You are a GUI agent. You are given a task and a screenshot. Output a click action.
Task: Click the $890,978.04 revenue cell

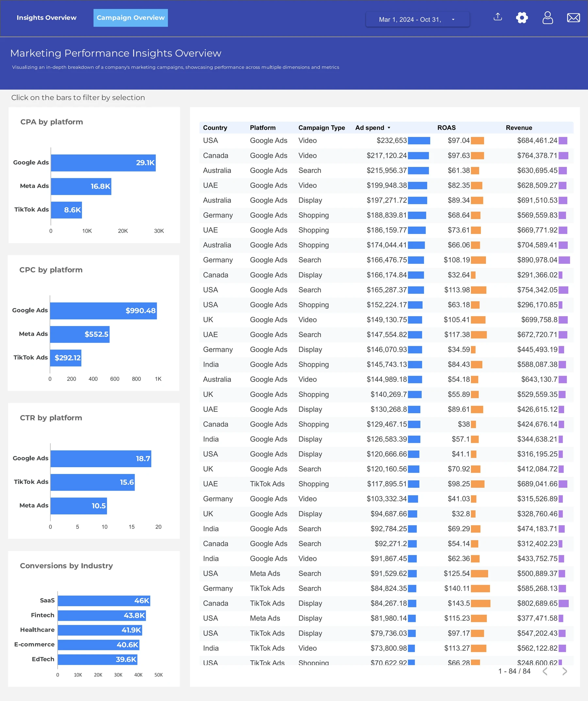537,260
